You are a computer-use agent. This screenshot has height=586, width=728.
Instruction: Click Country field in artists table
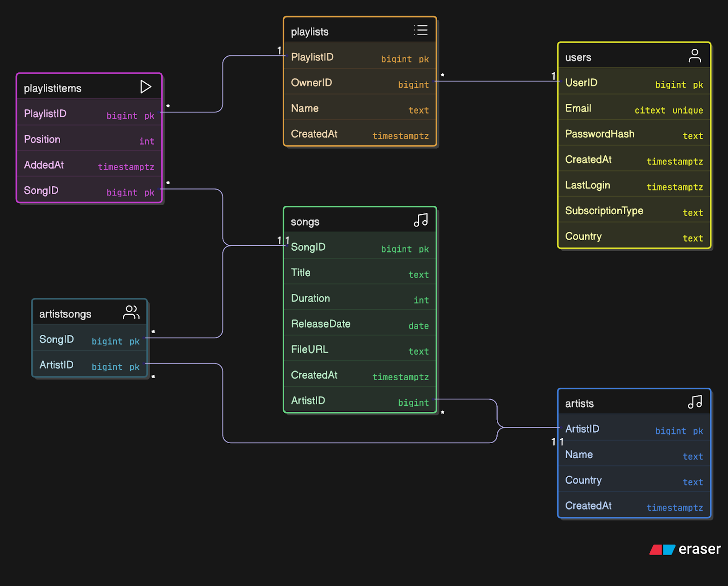(x=634, y=479)
